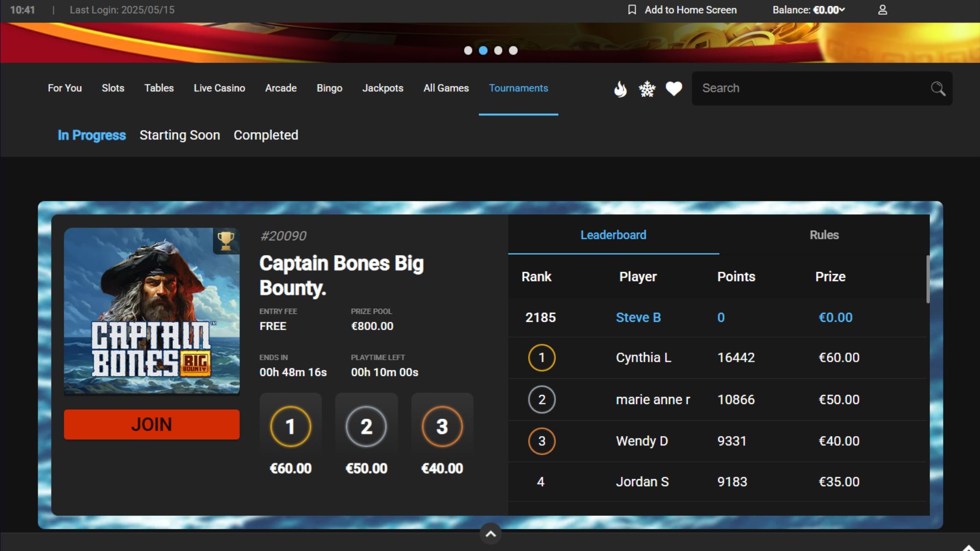980x551 pixels.
Task: Show hot games via flame icon
Action: pos(620,89)
